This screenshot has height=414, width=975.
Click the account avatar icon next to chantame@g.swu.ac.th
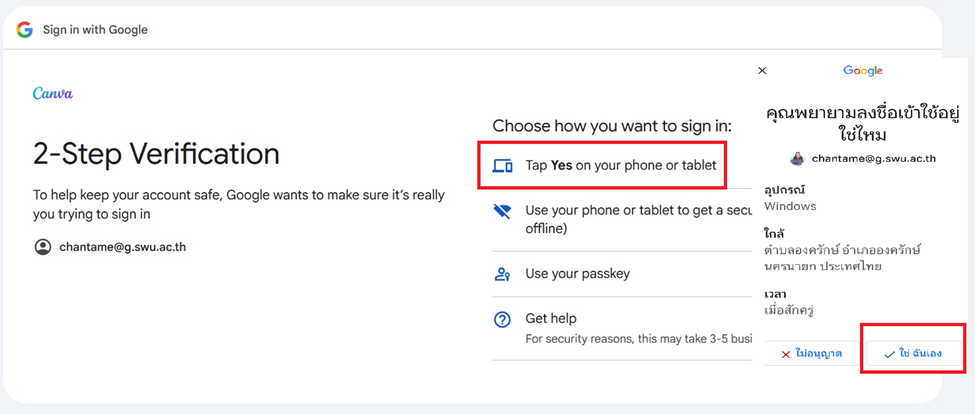coord(43,247)
